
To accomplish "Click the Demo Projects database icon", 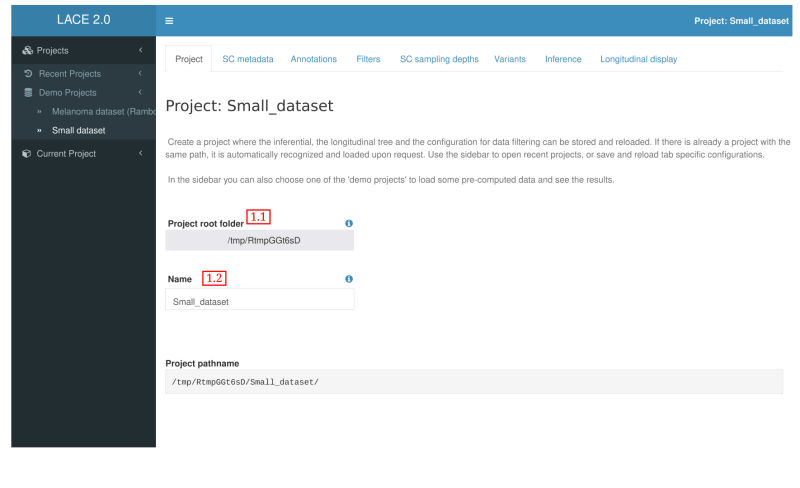I will [28, 92].
